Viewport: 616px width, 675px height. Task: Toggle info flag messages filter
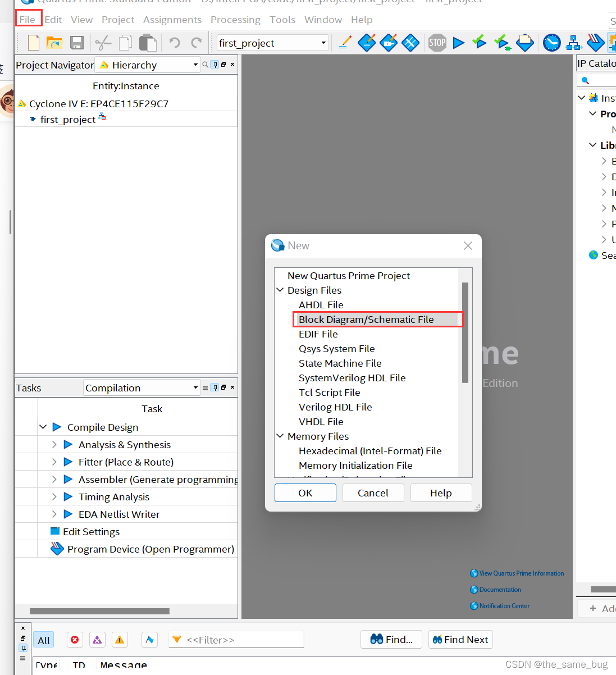coord(149,640)
